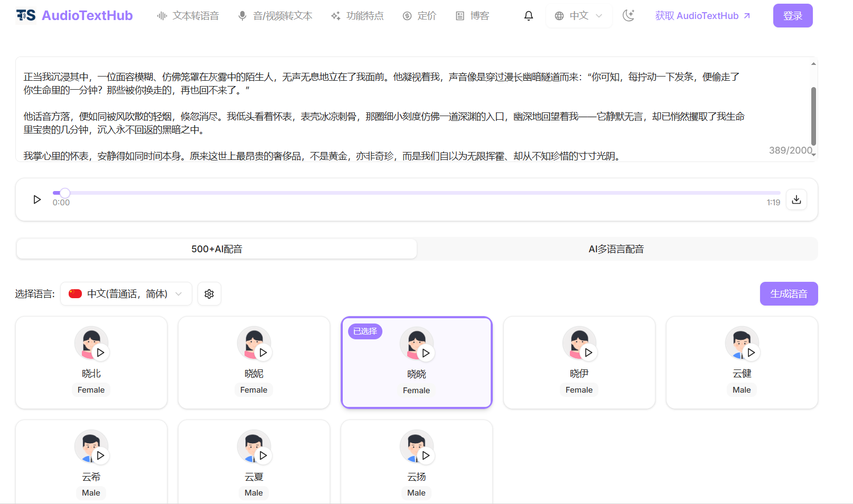Download the generated audio file
Viewport: 853px width, 504px height.
(x=796, y=199)
